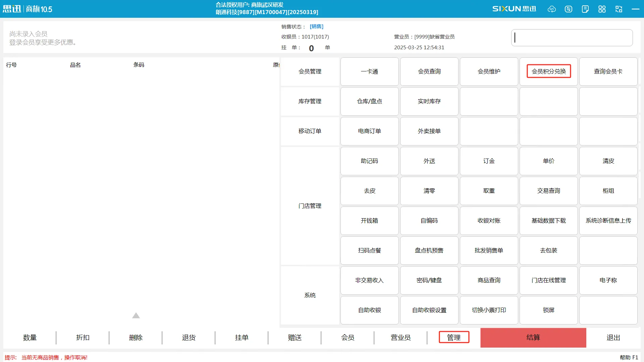644x362 pixels.
Task: Click 锁屏 to lock the screen
Action: pos(548,310)
